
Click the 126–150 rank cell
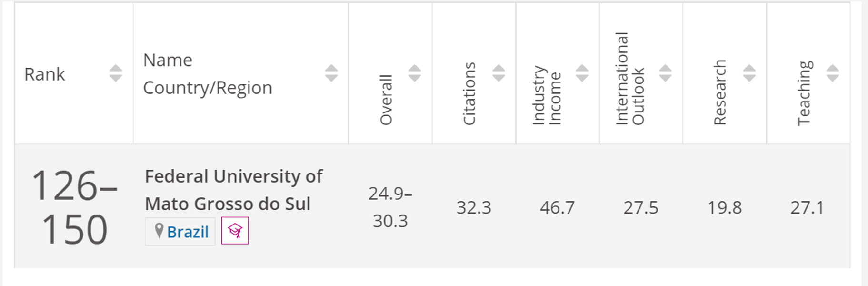74,207
